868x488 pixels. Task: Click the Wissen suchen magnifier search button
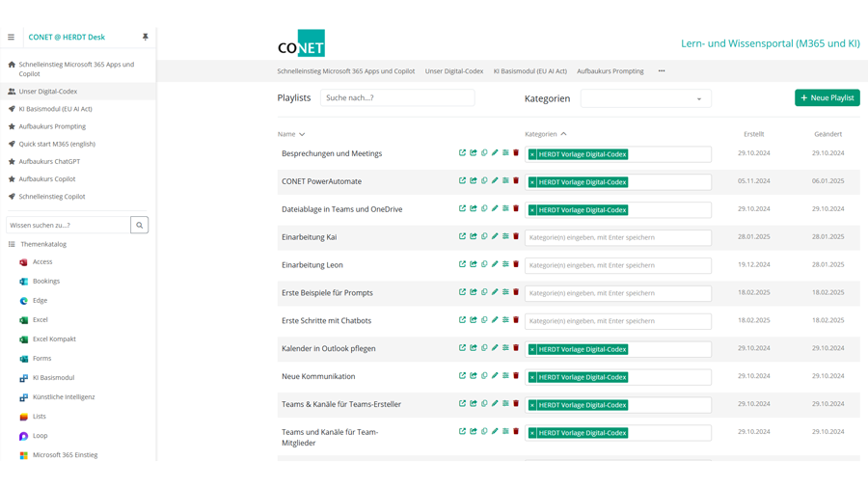click(x=140, y=225)
